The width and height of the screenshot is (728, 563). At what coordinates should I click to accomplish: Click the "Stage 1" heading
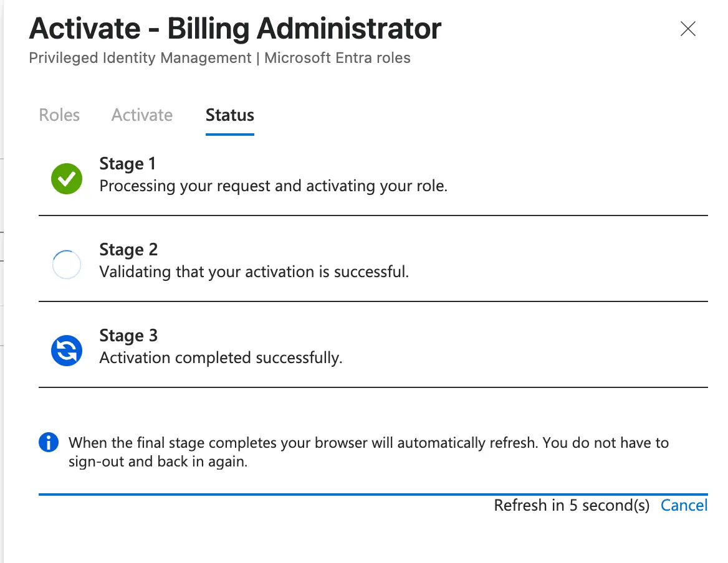[x=128, y=164]
